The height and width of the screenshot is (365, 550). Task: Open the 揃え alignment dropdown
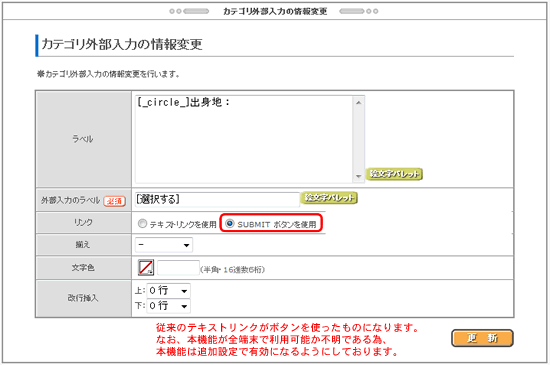[x=164, y=245]
